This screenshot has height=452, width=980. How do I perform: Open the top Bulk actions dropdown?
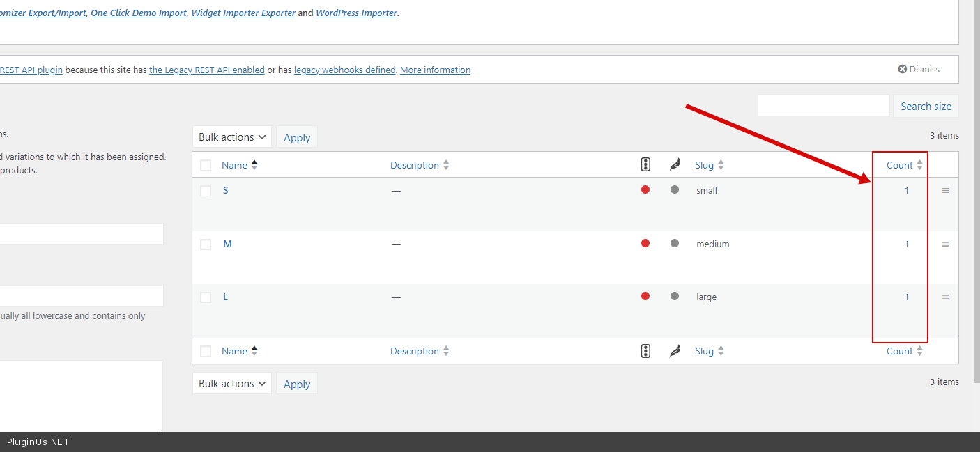pyautogui.click(x=231, y=137)
